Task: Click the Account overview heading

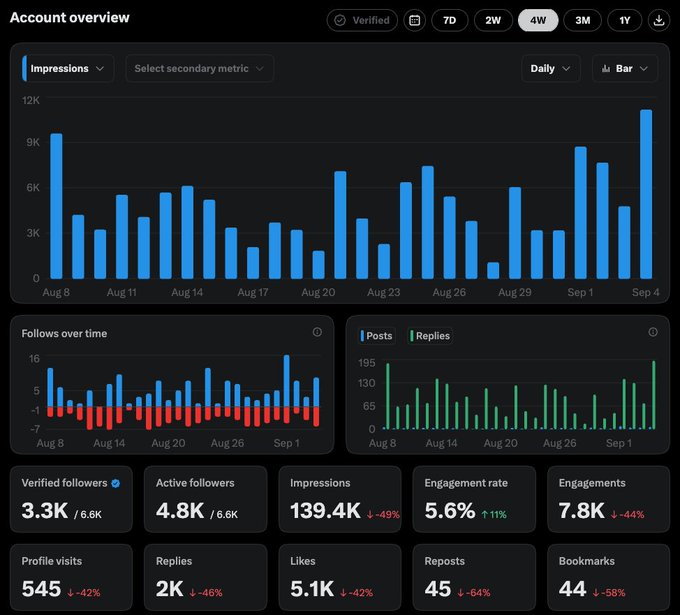Action: pyautogui.click(x=69, y=17)
